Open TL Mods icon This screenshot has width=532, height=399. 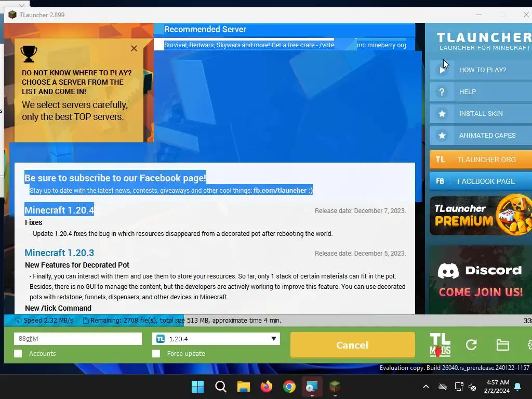[440, 345]
